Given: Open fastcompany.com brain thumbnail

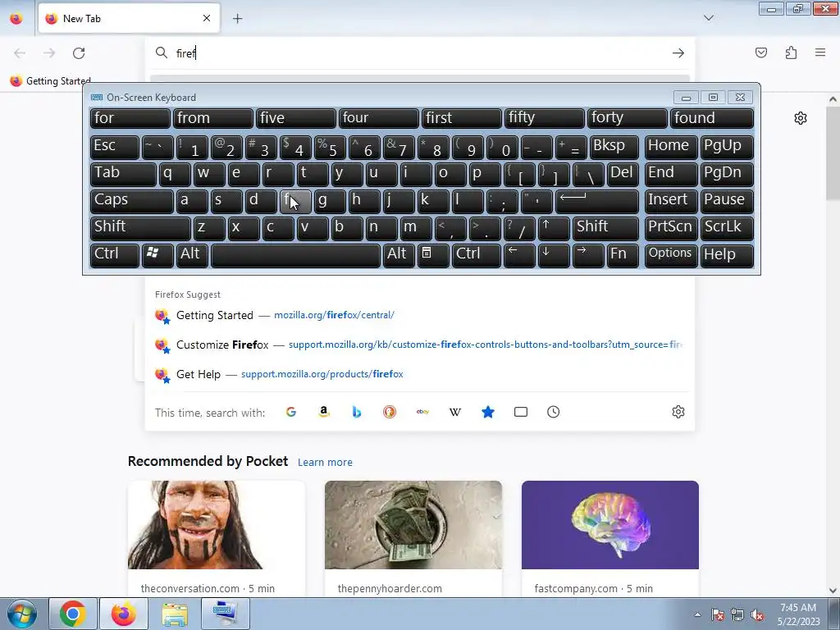Looking at the screenshot, I should click(x=610, y=525).
